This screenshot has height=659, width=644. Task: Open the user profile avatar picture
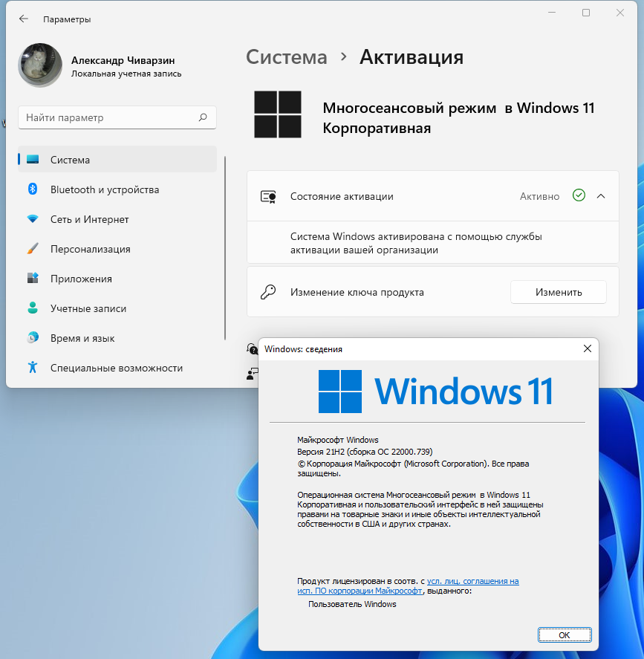pos(40,65)
